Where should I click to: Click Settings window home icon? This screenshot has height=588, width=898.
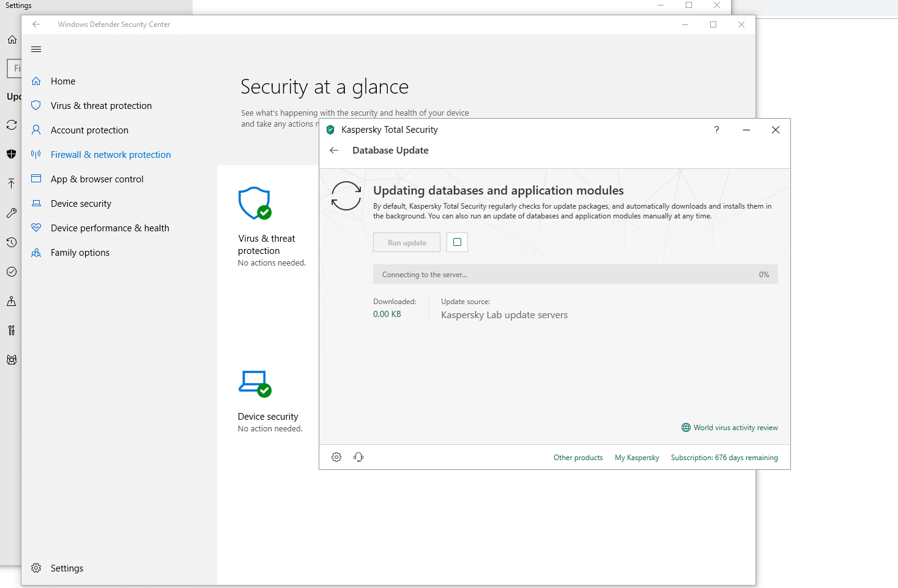click(12, 39)
